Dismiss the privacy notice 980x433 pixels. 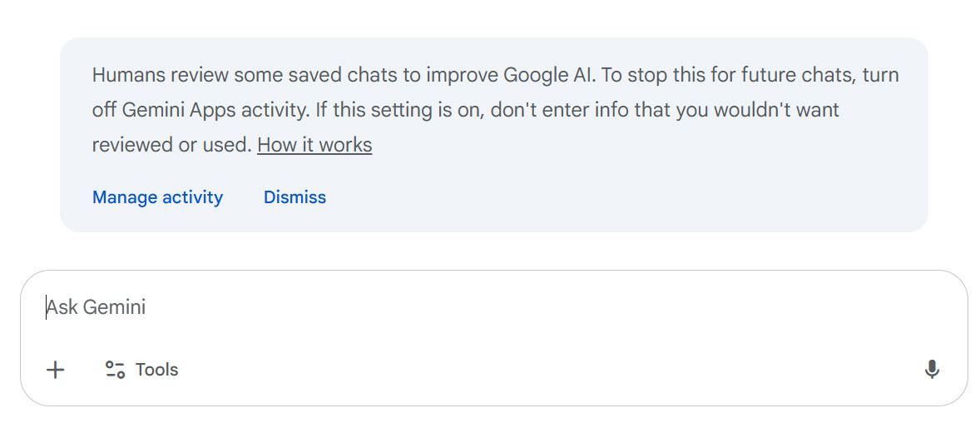294,197
